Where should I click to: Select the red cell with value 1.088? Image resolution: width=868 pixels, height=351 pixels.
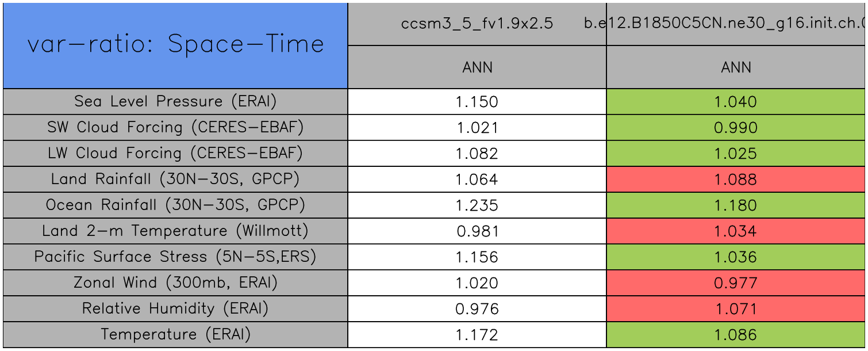pos(736,180)
